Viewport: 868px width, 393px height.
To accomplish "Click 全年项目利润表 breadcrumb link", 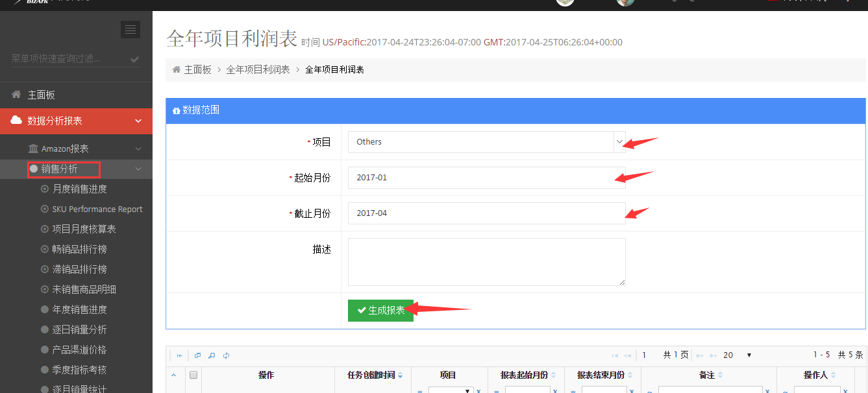I will tap(258, 69).
